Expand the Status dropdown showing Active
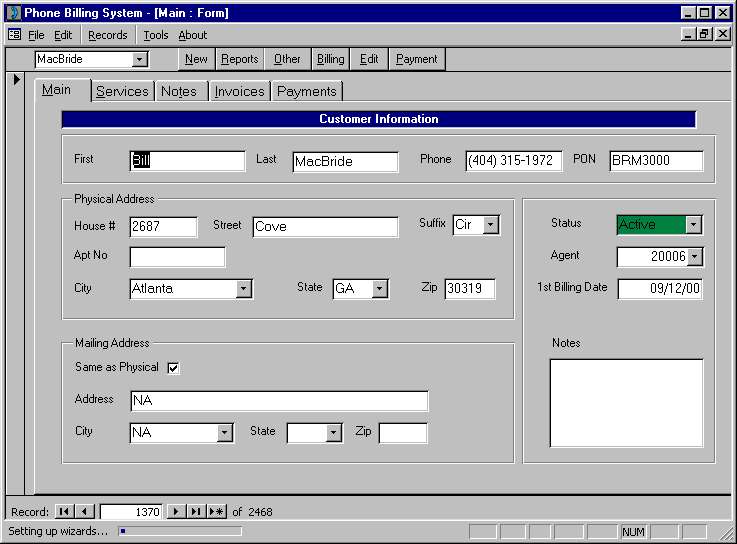The width and height of the screenshot is (737, 544). pyautogui.click(x=693, y=225)
